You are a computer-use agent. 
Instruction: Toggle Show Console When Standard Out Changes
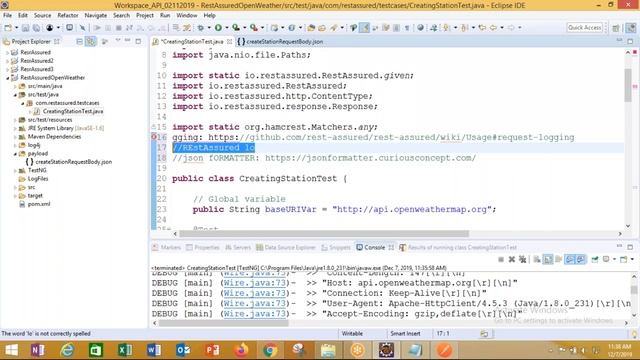570,260
